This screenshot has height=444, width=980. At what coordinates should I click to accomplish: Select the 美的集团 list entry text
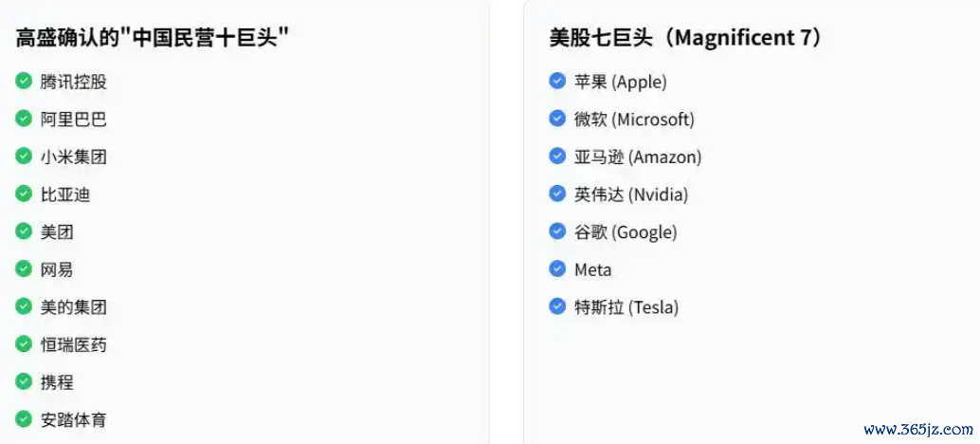[x=74, y=307]
